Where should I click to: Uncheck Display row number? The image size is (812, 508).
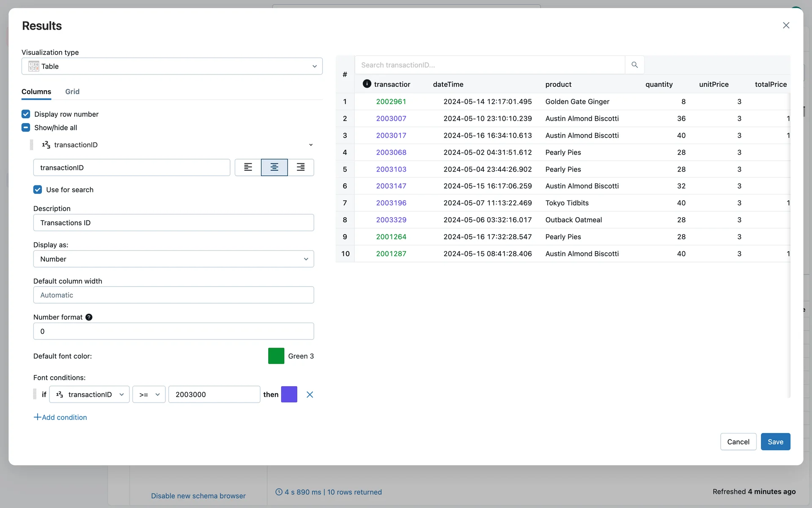pos(26,114)
